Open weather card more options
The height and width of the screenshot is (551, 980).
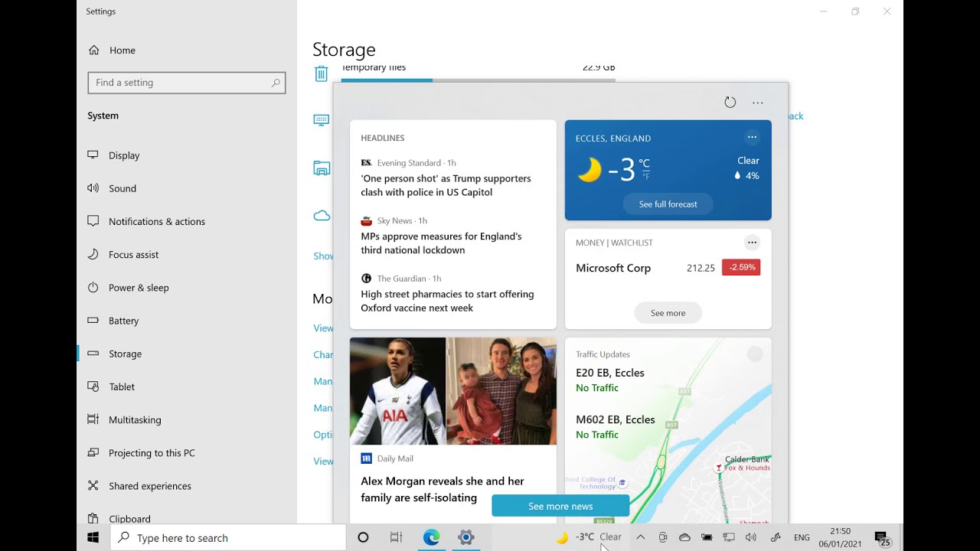(752, 137)
